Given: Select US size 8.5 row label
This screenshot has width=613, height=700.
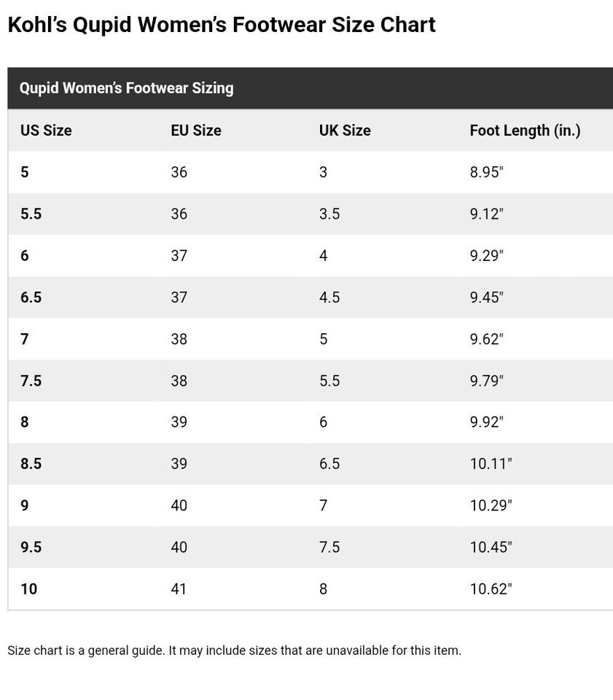Looking at the screenshot, I should pyautogui.click(x=31, y=464).
